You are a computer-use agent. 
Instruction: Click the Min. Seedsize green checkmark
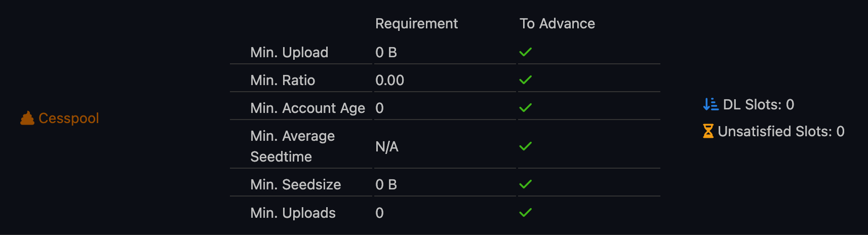point(526,184)
